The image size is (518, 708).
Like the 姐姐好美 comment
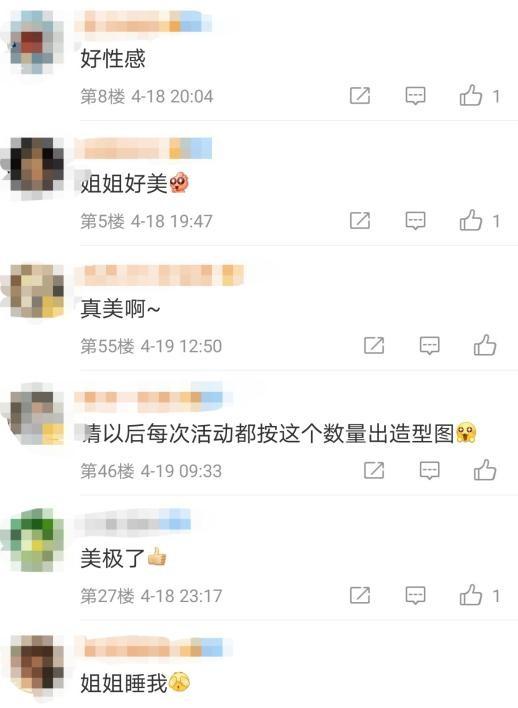(x=471, y=220)
